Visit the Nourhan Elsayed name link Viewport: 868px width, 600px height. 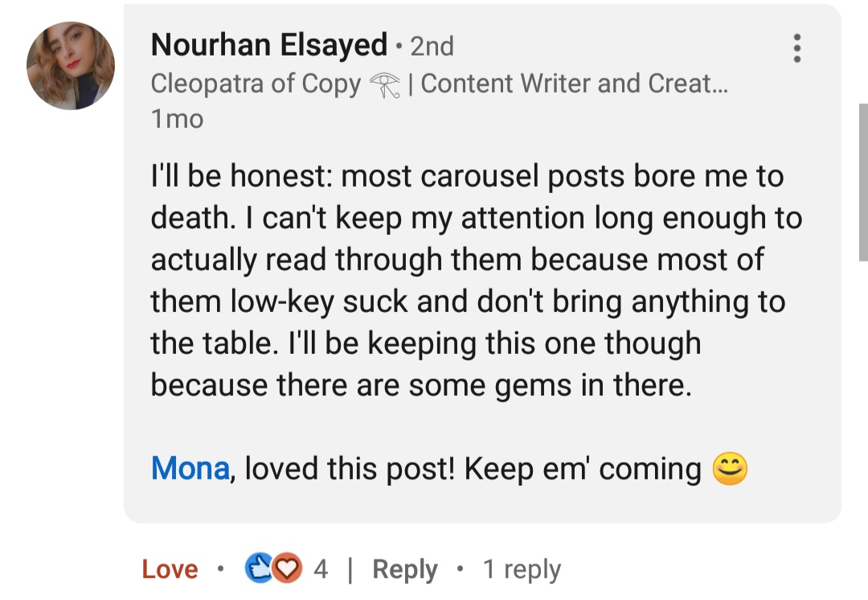(269, 45)
